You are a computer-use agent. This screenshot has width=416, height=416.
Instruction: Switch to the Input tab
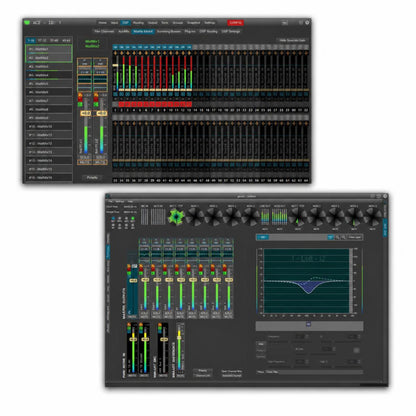tap(114, 23)
